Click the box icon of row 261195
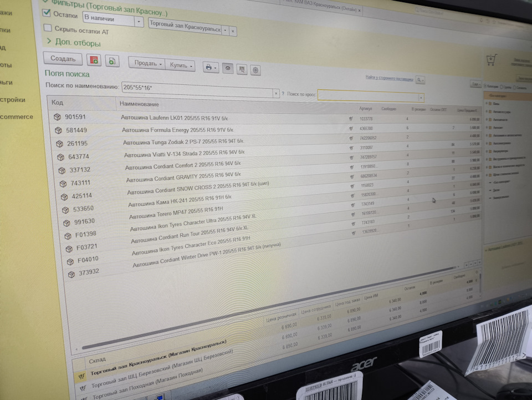Image resolution: width=532 pixels, height=400 pixels. point(59,144)
